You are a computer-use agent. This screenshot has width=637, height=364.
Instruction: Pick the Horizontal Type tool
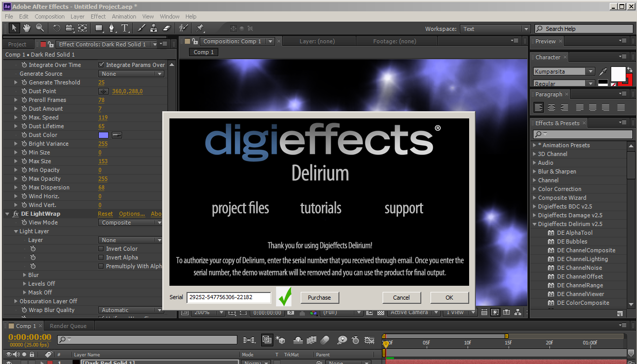(125, 28)
